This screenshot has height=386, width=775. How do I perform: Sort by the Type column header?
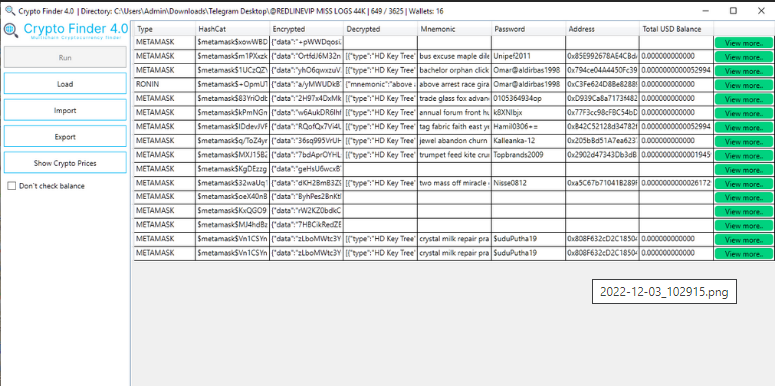(165, 29)
